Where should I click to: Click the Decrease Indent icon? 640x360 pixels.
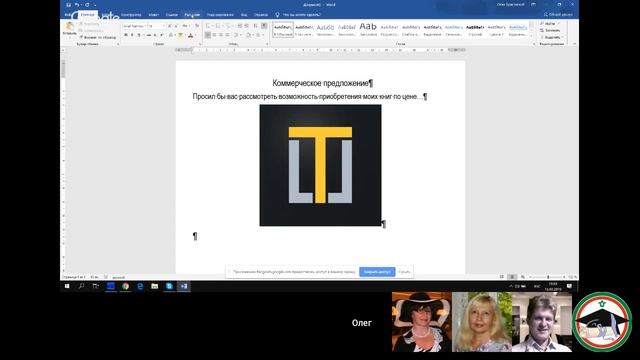tap(240, 26)
